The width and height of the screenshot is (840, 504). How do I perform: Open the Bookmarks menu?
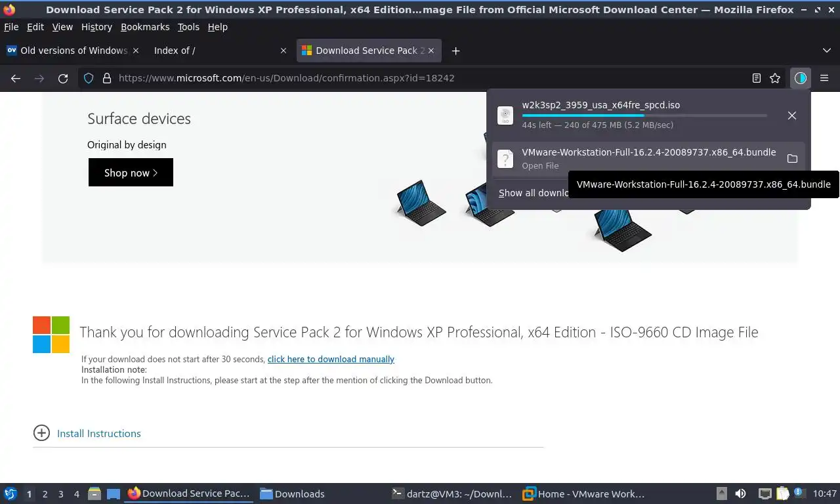pyautogui.click(x=145, y=27)
